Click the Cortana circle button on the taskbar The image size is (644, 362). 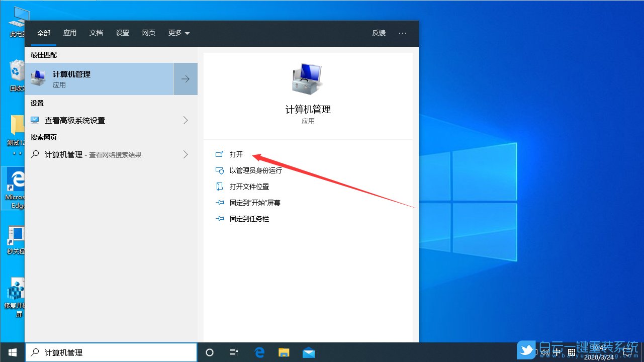(210, 352)
